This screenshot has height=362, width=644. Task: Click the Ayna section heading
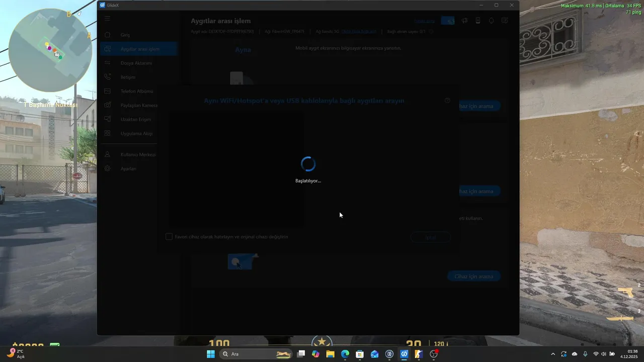(243, 50)
